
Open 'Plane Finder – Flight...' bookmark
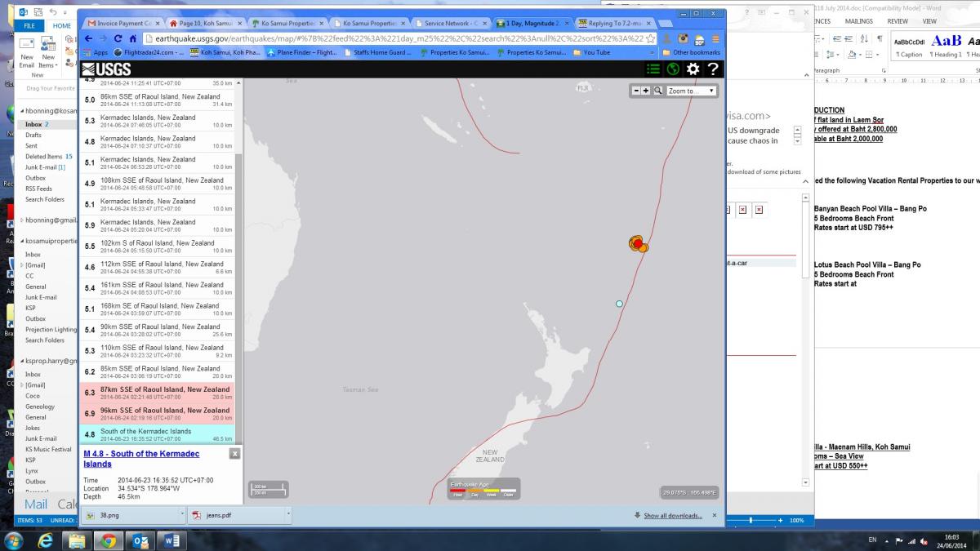302,52
